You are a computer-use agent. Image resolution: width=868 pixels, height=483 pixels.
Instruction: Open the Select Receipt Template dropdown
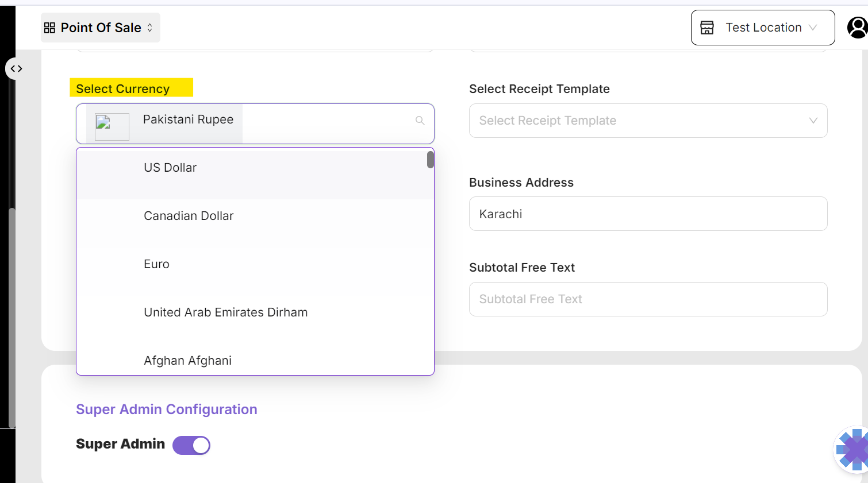(648, 121)
